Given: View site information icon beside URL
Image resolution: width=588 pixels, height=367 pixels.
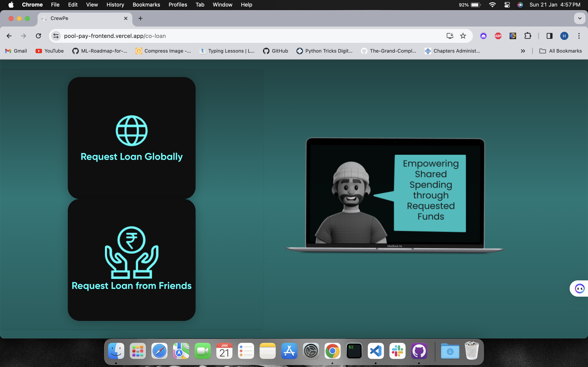Looking at the screenshot, I should (56, 36).
